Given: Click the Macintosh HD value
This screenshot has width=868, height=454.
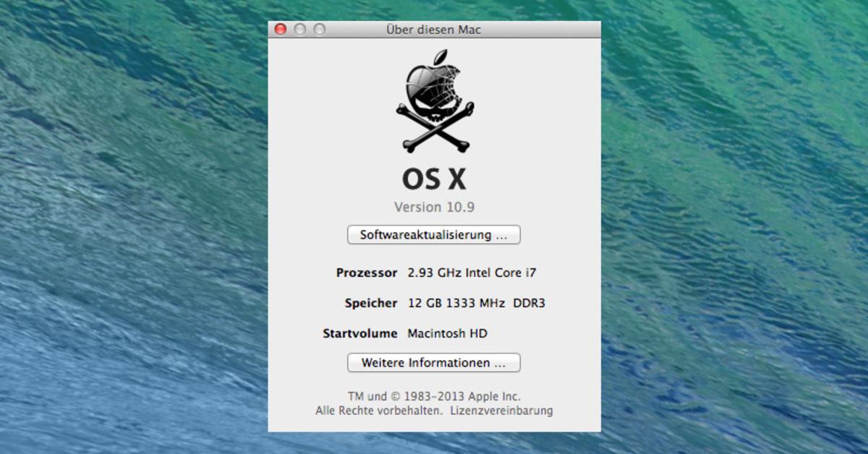Looking at the screenshot, I should pyautogui.click(x=448, y=333).
